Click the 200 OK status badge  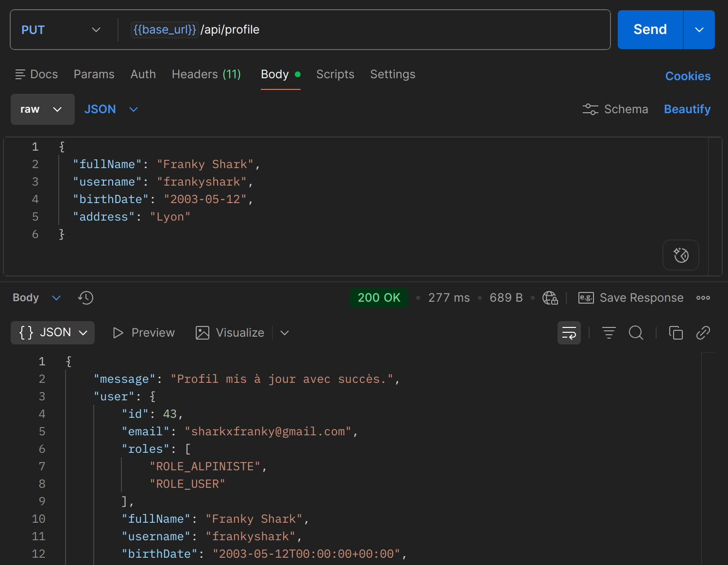[x=379, y=298]
